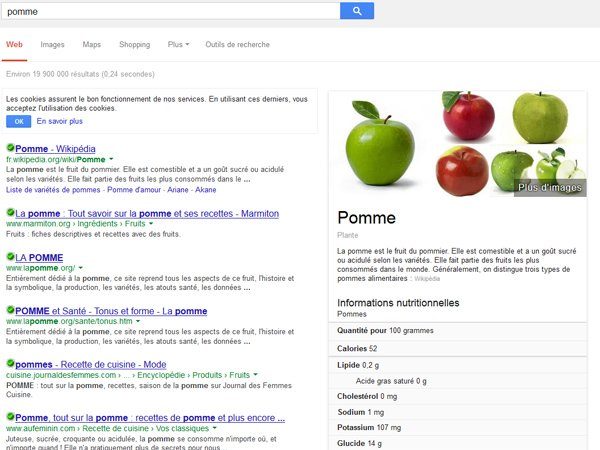
Task: Follow the En savoir plus cookie link
Action: [x=60, y=121]
